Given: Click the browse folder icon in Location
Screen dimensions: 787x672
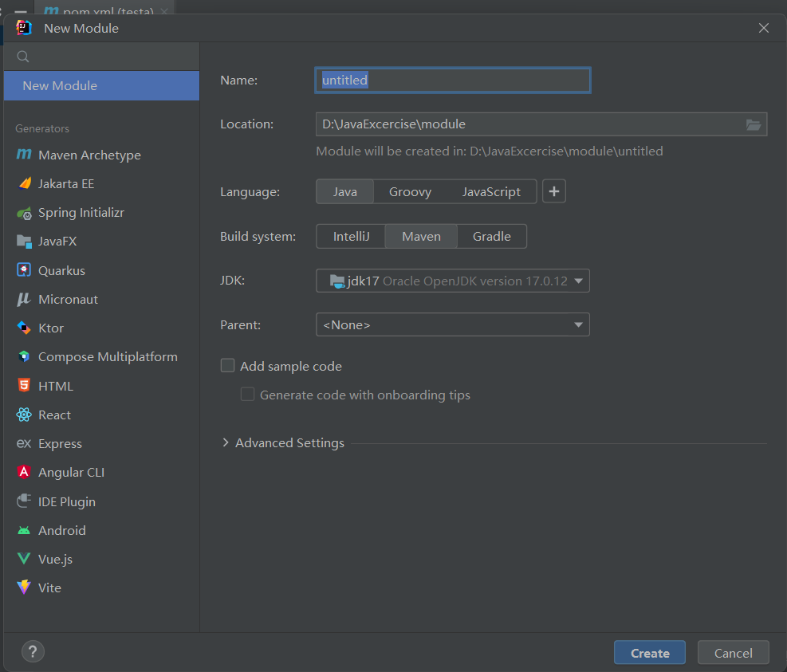Looking at the screenshot, I should (754, 124).
